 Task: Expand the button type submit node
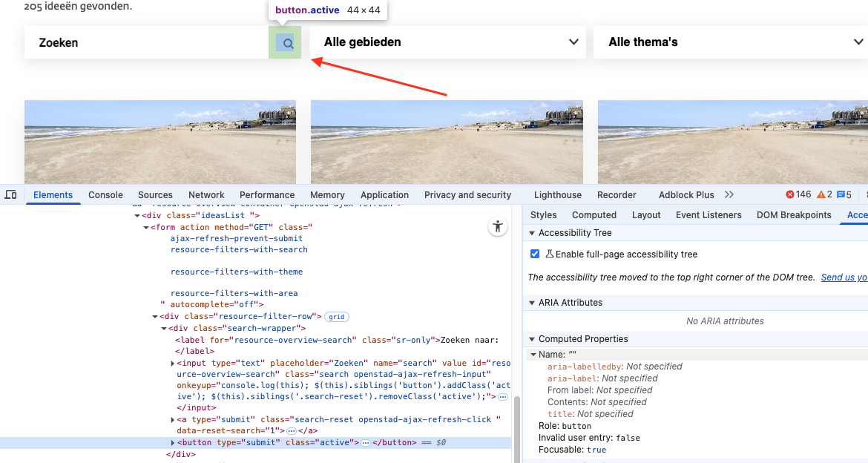click(173, 443)
